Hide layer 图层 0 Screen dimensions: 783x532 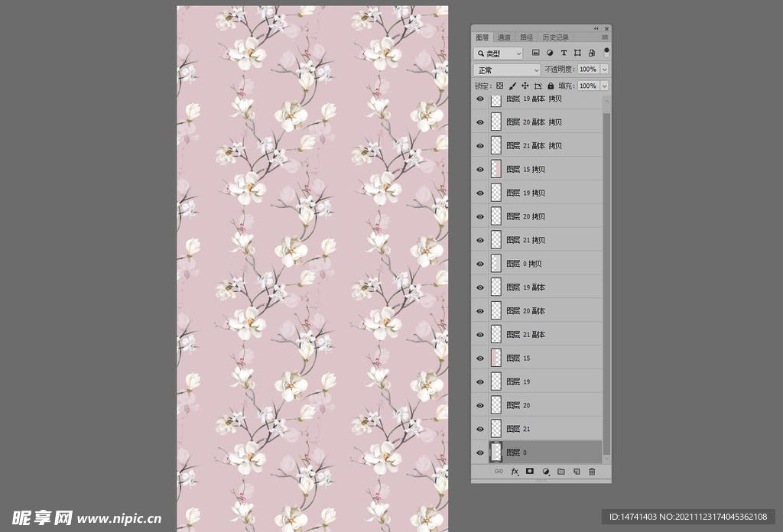point(480,453)
